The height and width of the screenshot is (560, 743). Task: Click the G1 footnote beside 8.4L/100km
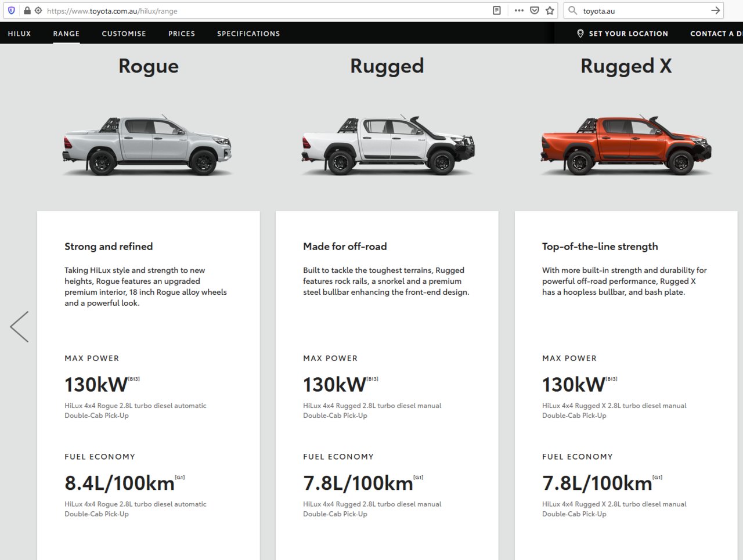pos(180,478)
